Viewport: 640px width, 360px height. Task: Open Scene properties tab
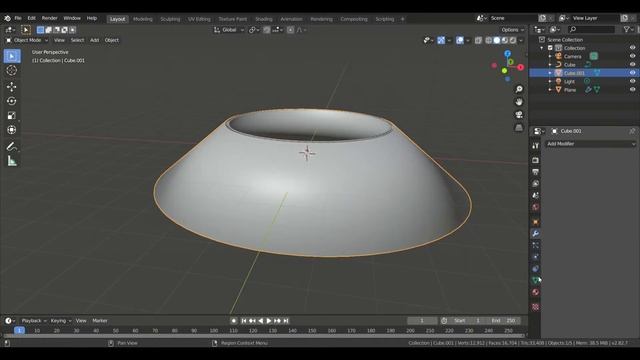[x=536, y=195]
